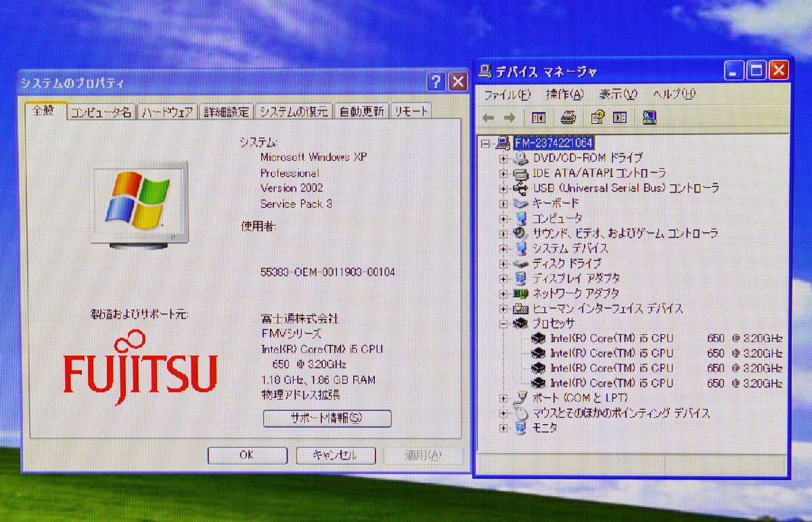The width and height of the screenshot is (812, 522).
Task: Click the キーボード device icon
Action: (x=521, y=203)
